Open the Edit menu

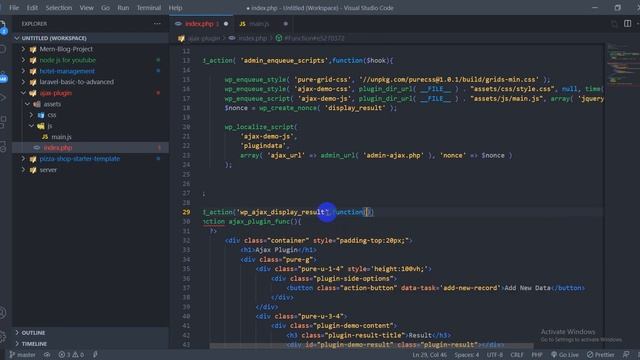tap(32, 8)
